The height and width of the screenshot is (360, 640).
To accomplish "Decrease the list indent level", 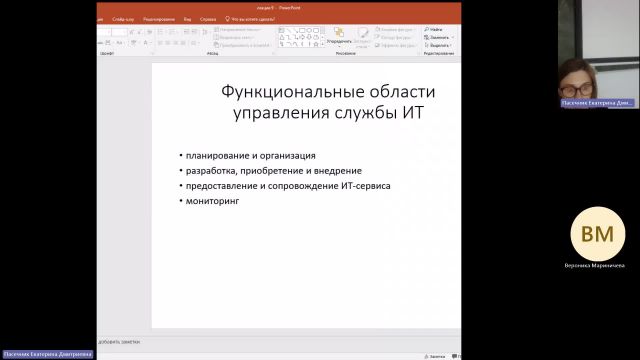I will (x=186, y=32).
